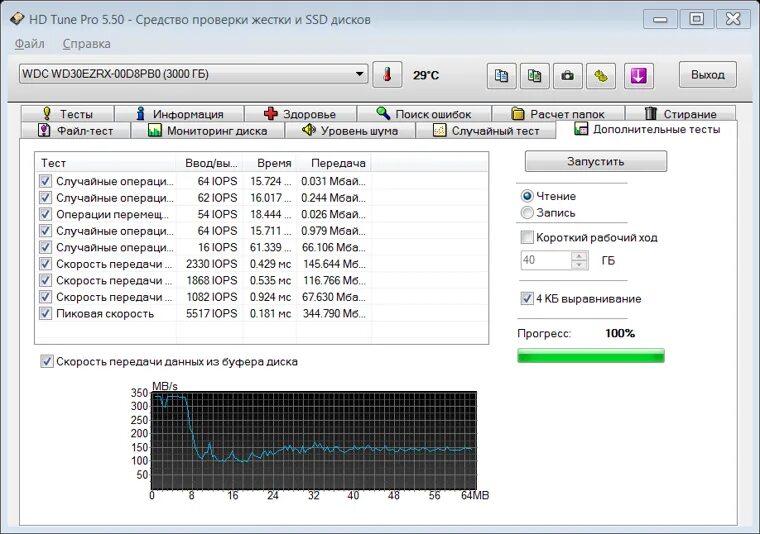
Task: Open the Справка menu
Action: (x=86, y=44)
